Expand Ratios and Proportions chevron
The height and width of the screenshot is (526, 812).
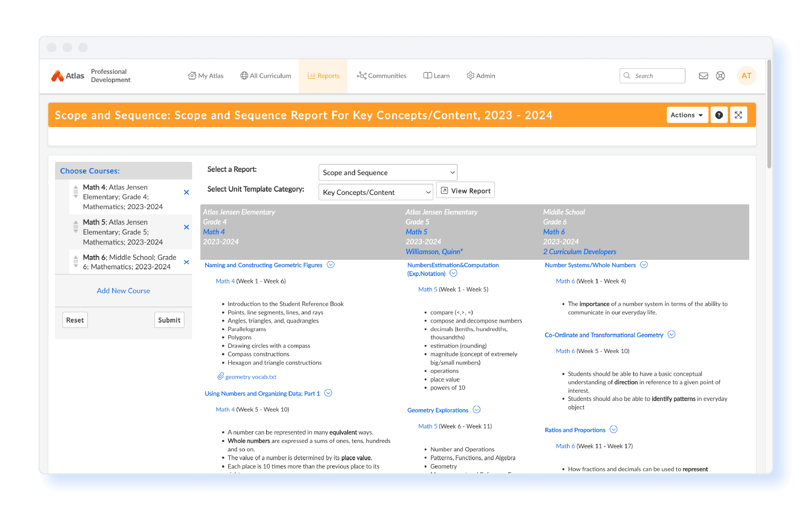[614, 429]
